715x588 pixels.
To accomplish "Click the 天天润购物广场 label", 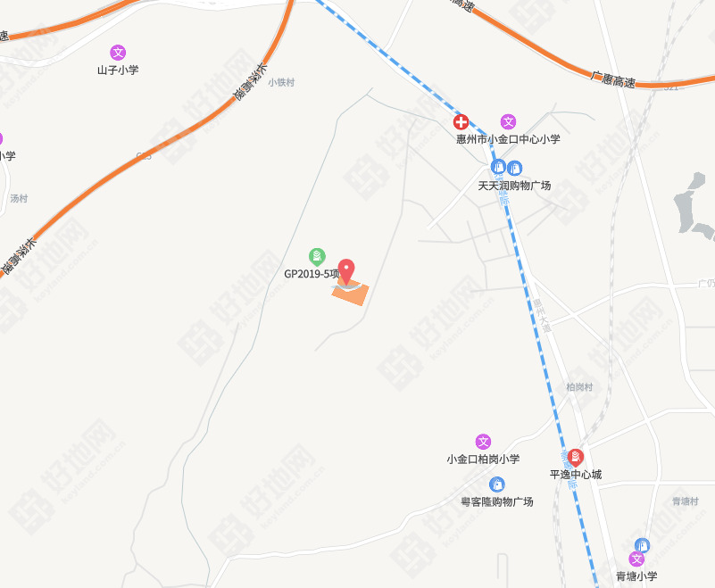I will pos(514,186).
